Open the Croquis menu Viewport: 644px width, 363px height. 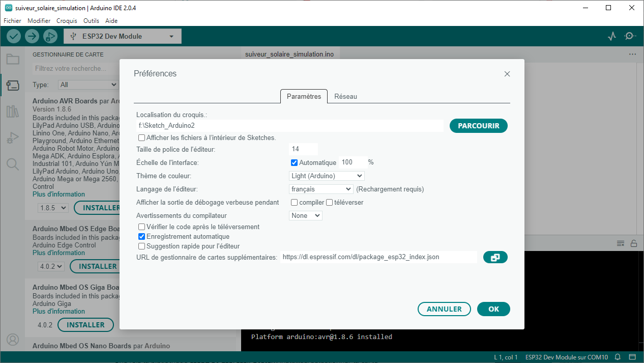(67, 21)
